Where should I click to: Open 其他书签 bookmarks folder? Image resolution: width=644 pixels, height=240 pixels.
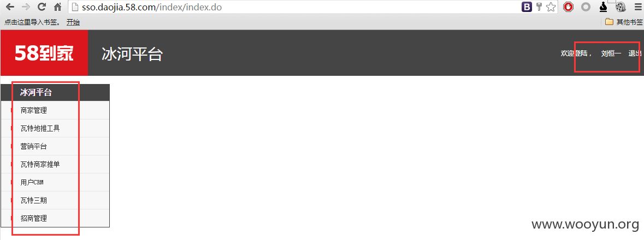point(624,22)
